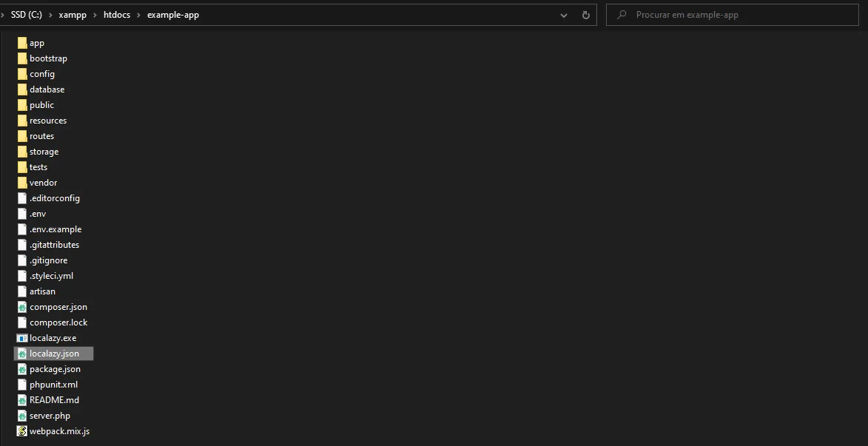Select the phpunit.xml document icon
Image resolution: width=868 pixels, height=446 pixels.
click(x=22, y=384)
